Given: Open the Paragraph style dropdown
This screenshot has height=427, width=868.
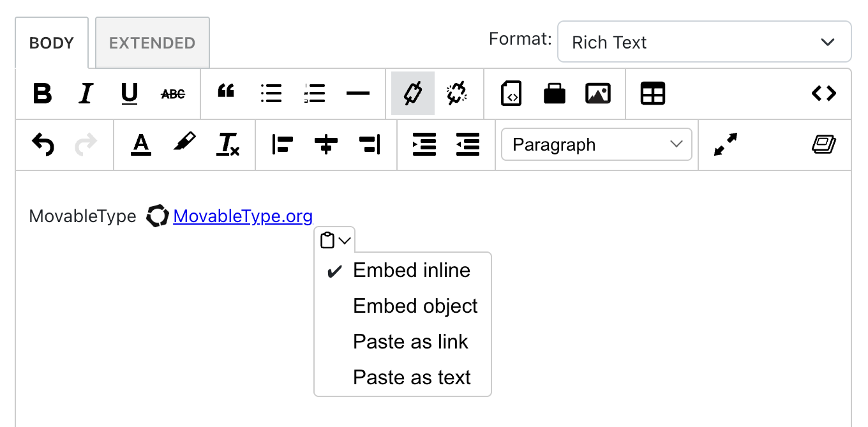Looking at the screenshot, I should tap(597, 145).
